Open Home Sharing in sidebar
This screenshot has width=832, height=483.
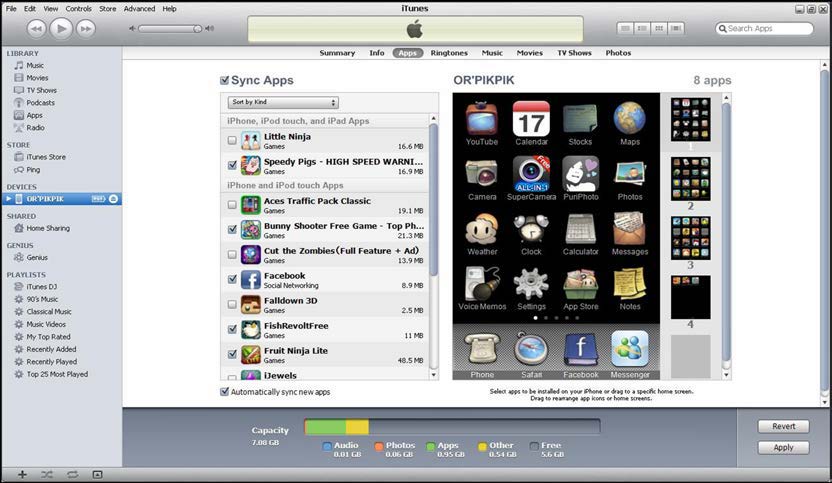(x=48, y=228)
